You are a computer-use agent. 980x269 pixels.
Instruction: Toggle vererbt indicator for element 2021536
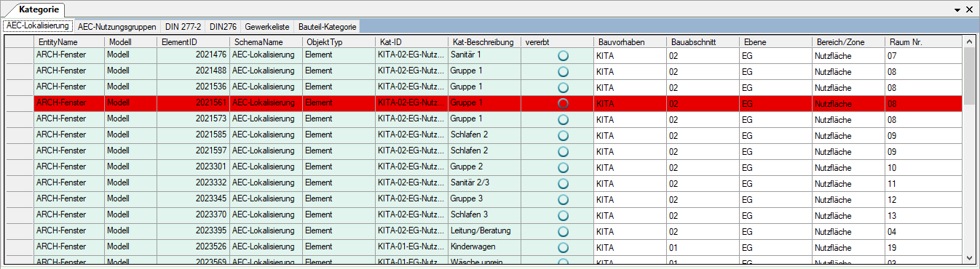(563, 87)
